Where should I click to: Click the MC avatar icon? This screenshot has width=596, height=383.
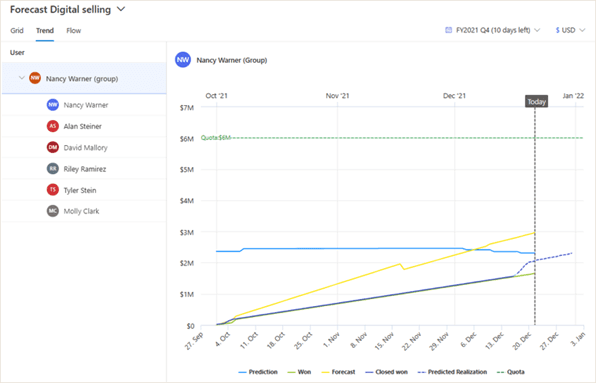pyautogui.click(x=53, y=211)
